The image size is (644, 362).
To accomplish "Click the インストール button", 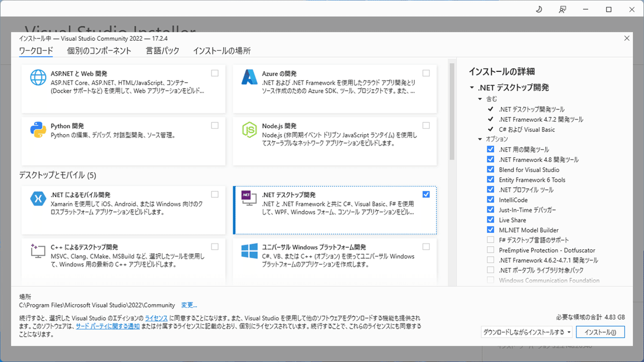I will tap(601, 331).
